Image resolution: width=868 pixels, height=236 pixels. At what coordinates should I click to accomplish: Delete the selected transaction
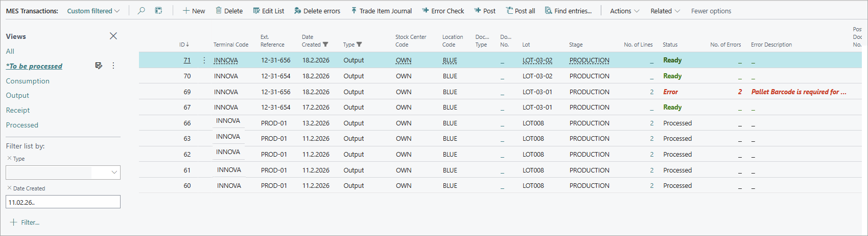[229, 11]
